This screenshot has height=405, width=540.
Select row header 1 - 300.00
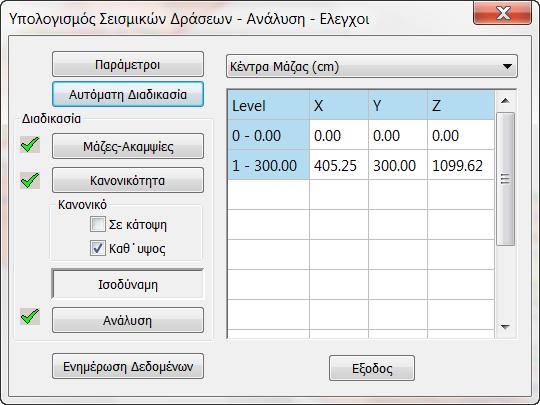pos(269,165)
